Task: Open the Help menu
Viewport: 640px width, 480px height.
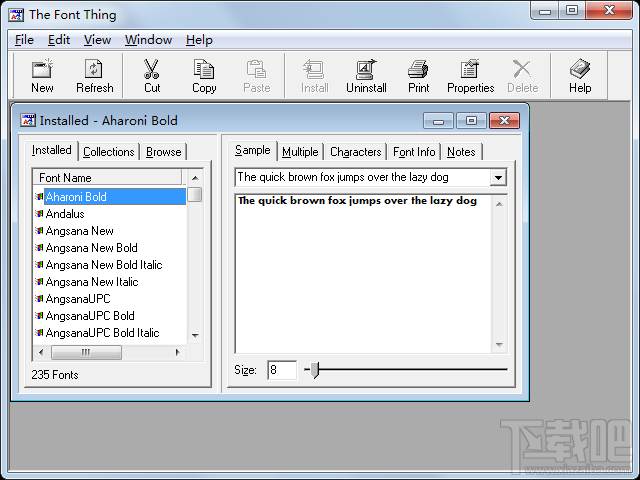Action: point(199,40)
